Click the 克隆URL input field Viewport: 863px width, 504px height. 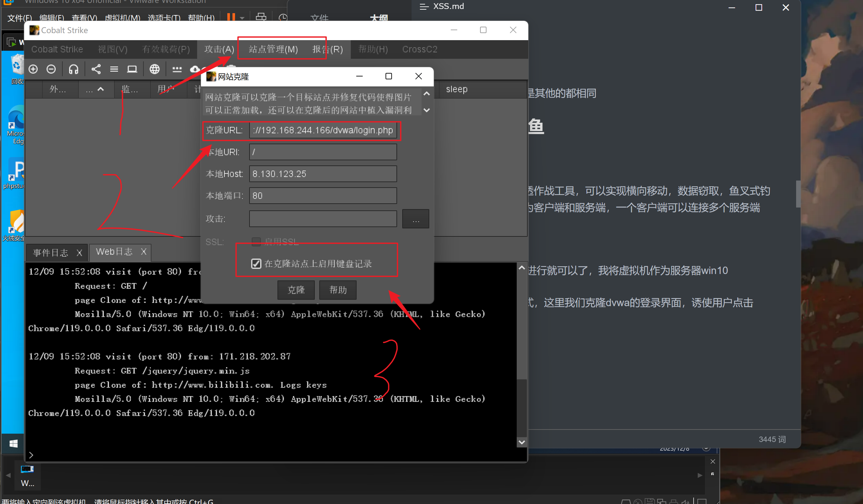[322, 130]
